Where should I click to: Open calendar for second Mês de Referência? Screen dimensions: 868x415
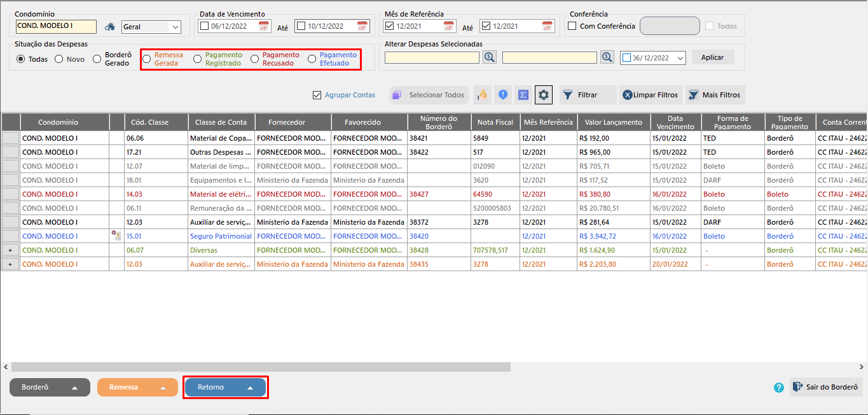click(x=548, y=26)
